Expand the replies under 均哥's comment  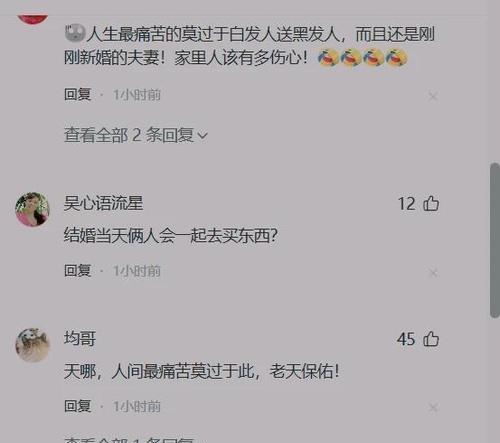(x=129, y=439)
